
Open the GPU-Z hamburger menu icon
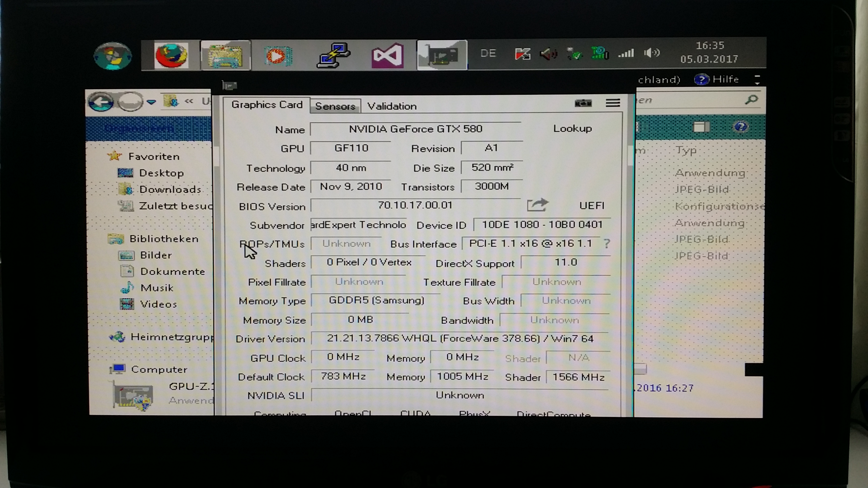pyautogui.click(x=613, y=103)
